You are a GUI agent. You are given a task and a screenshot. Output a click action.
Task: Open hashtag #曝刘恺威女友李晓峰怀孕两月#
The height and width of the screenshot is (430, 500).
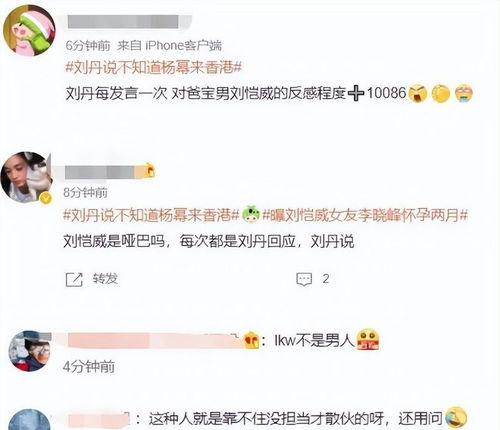coord(365,215)
